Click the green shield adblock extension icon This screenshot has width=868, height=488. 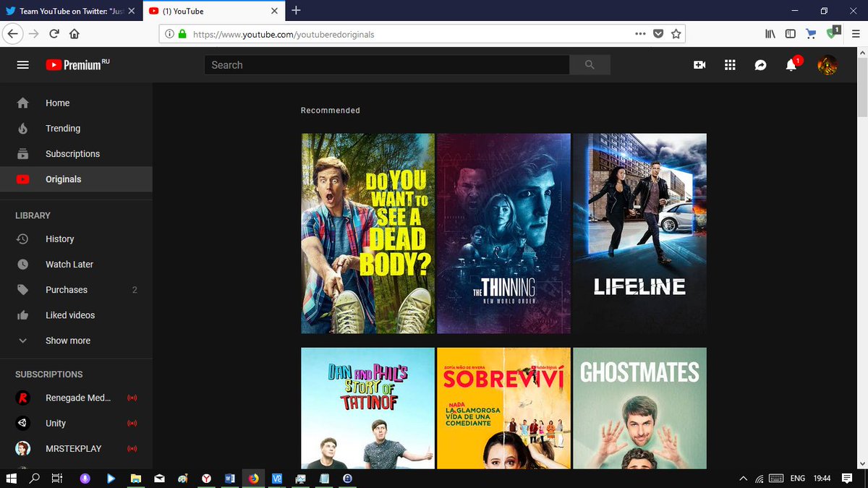pyautogui.click(x=833, y=33)
